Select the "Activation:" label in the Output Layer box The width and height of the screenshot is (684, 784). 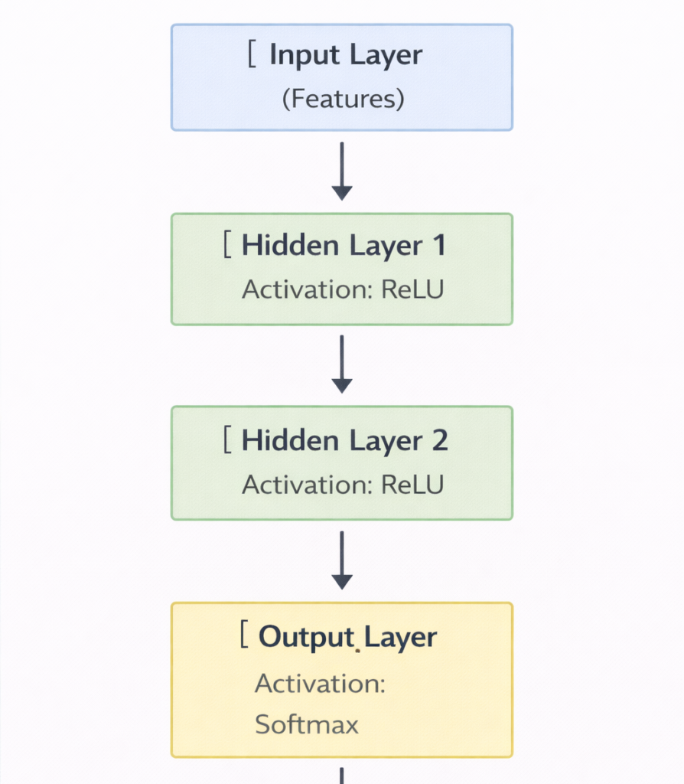click(x=320, y=683)
